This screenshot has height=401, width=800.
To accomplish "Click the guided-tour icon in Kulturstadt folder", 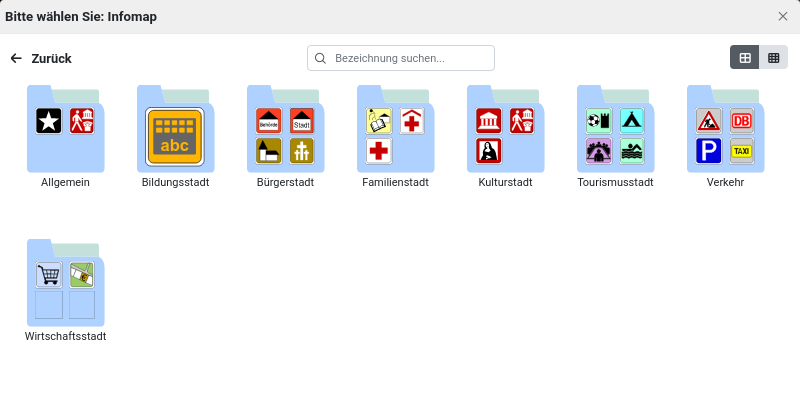I will coord(522,121).
